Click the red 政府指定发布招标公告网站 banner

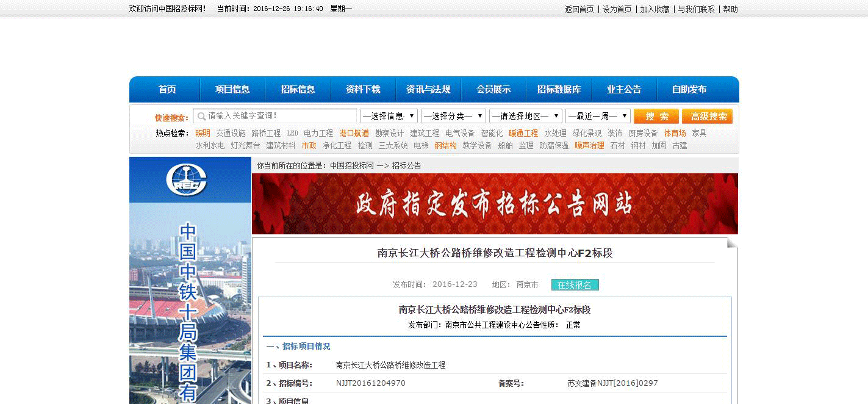[x=495, y=204]
